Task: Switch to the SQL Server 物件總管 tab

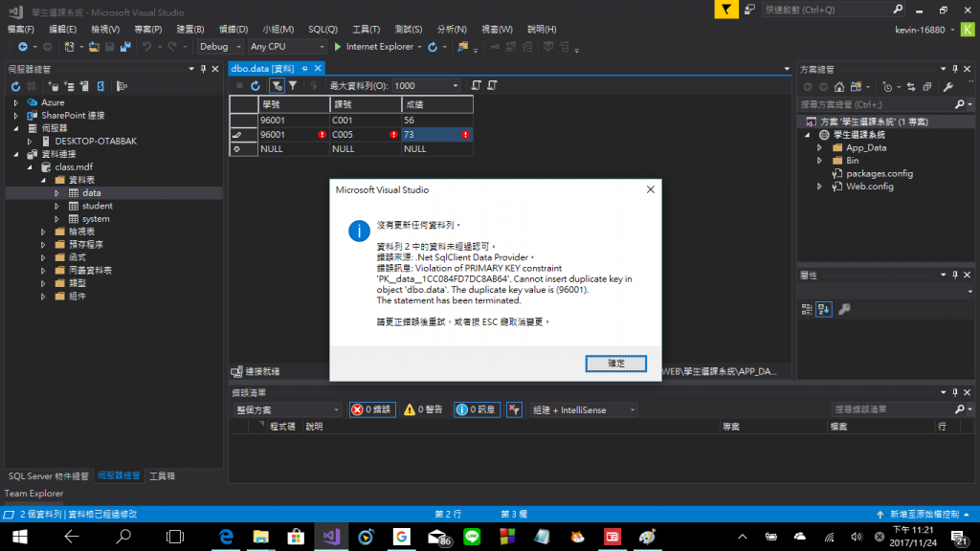Action: click(49, 476)
